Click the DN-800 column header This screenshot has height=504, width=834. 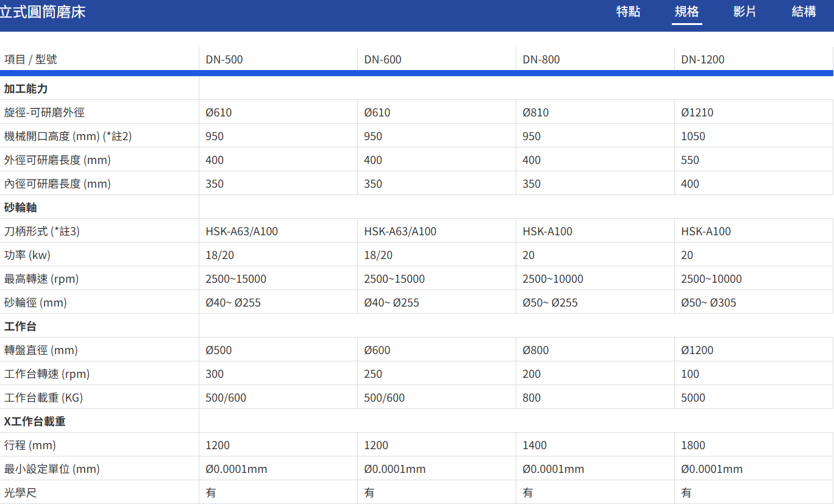(x=541, y=60)
